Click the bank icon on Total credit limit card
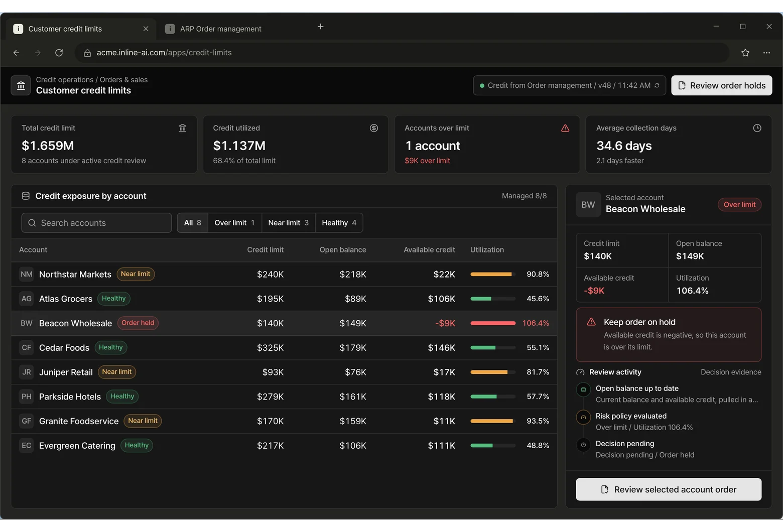This screenshot has width=783, height=532. click(x=183, y=128)
